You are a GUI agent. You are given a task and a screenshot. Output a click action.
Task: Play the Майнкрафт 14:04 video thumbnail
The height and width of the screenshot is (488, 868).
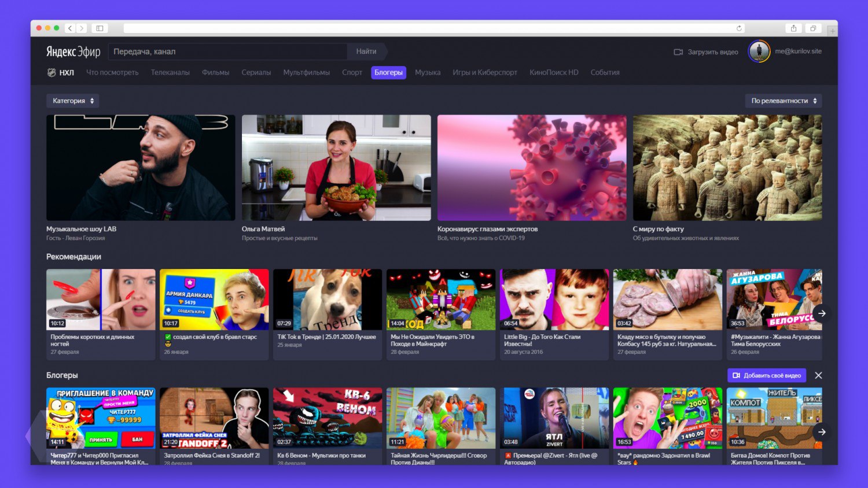[x=441, y=300]
